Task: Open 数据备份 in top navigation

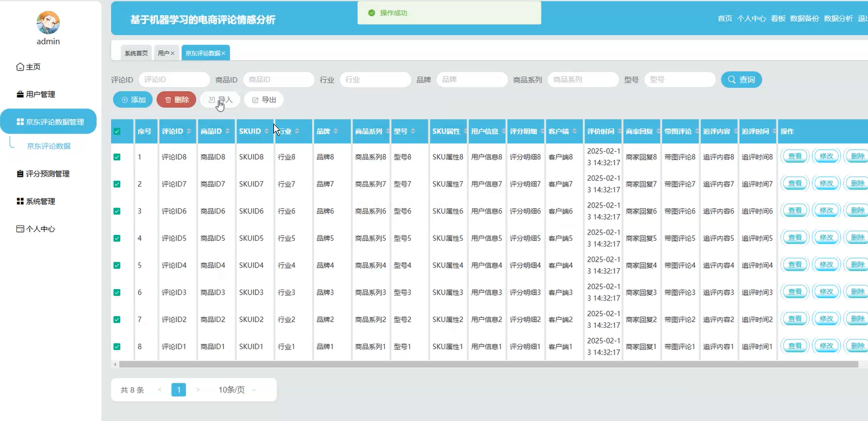Action: pos(804,19)
